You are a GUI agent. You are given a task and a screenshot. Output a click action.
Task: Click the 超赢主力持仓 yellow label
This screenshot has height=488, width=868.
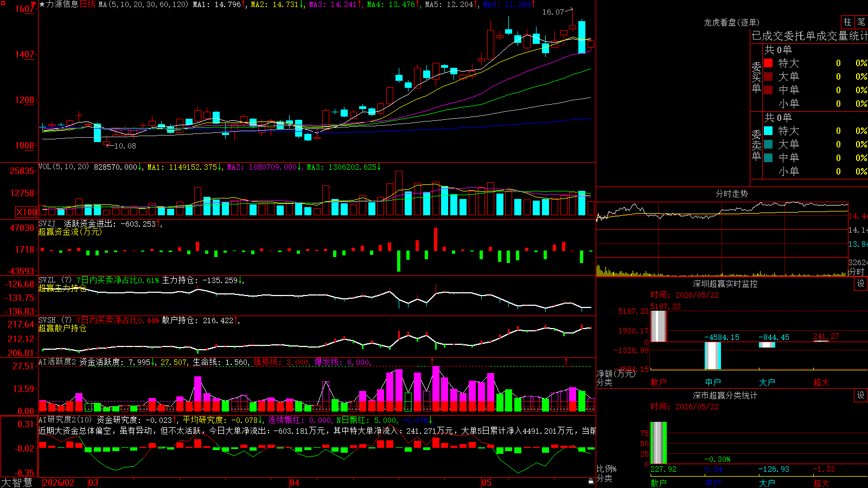click(x=62, y=288)
